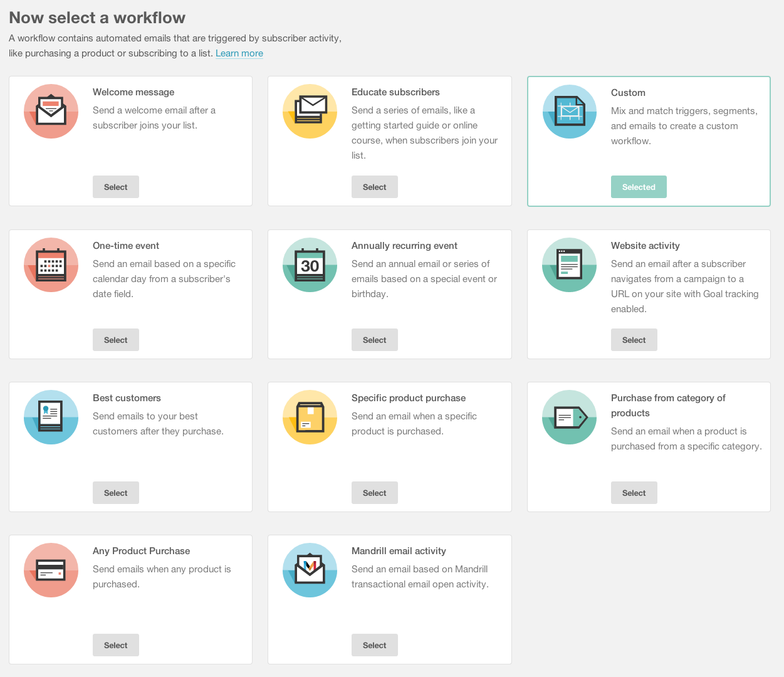Image resolution: width=784 pixels, height=677 pixels.
Task: Select the One-time event workflow
Action: [x=116, y=340]
